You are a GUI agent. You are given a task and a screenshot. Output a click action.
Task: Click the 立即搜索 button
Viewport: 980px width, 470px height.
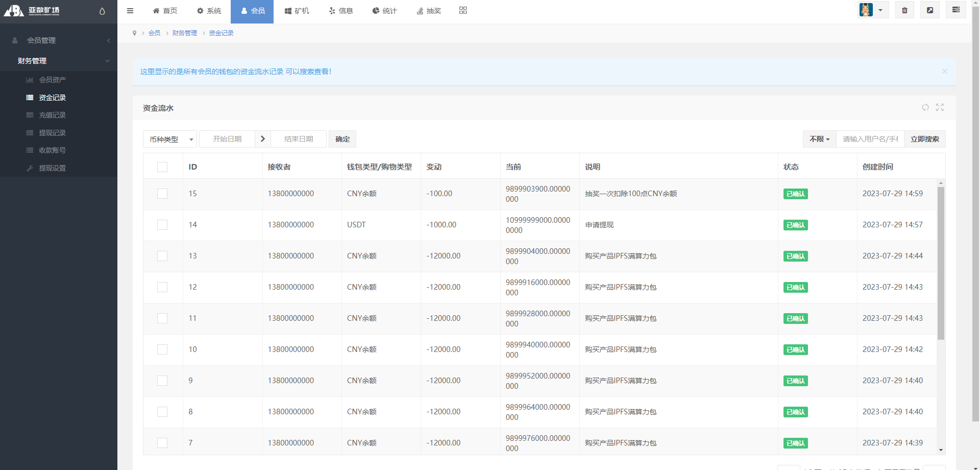(x=924, y=139)
